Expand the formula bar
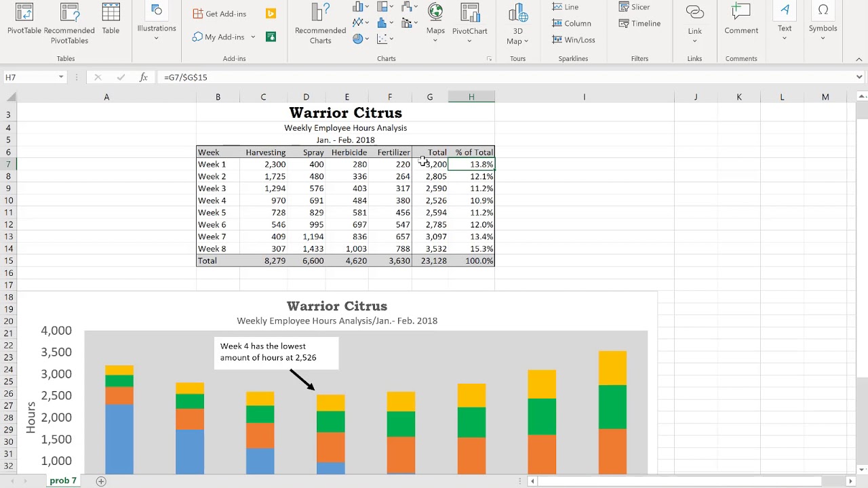This screenshot has height=488, width=868. (859, 77)
